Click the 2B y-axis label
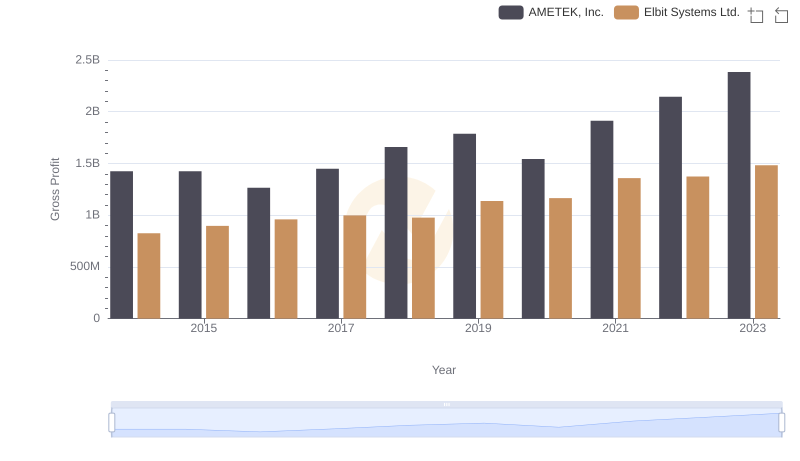 92,111
